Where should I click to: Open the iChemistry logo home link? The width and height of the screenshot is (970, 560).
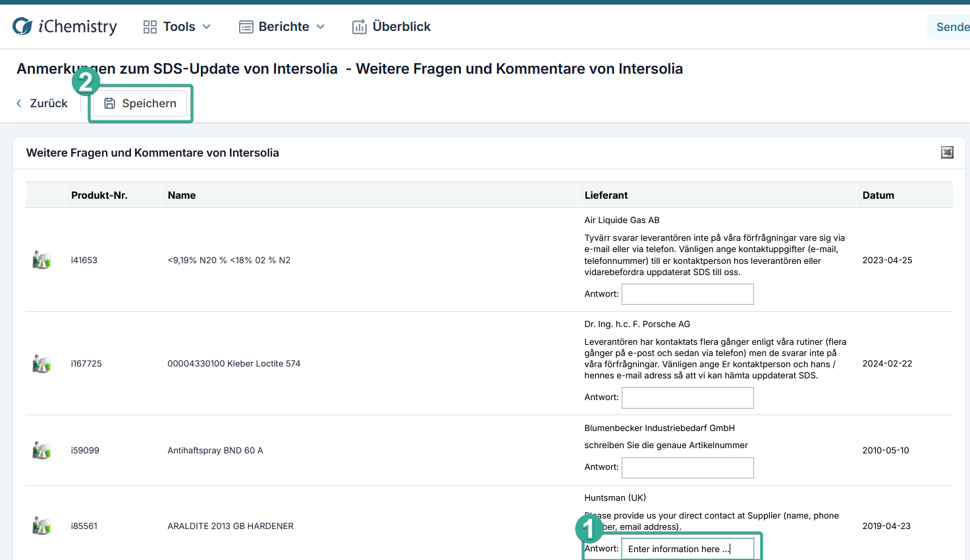pyautogui.click(x=65, y=26)
